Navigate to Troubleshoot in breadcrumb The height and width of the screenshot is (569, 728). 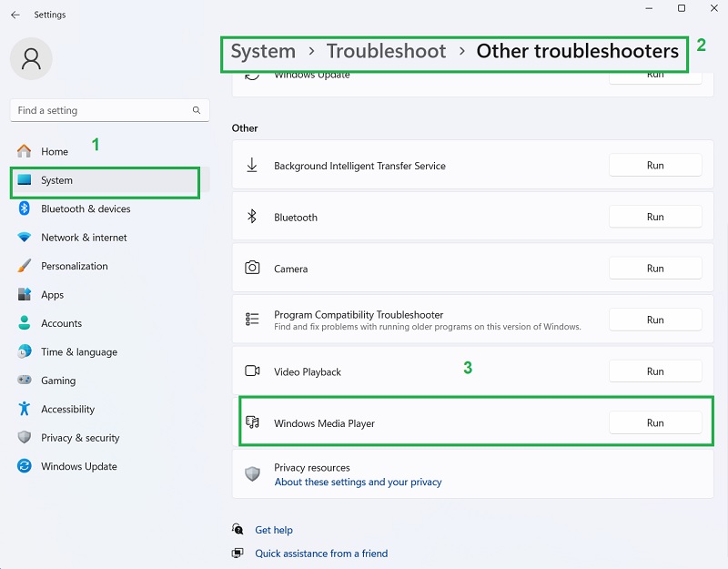click(x=386, y=51)
